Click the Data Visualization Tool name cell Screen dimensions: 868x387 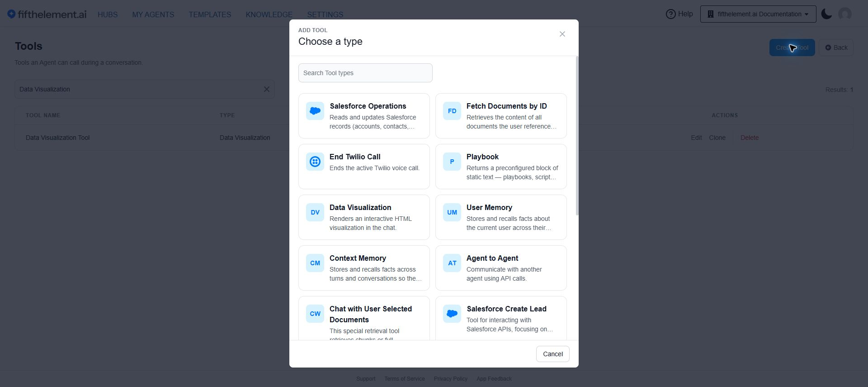click(57, 138)
